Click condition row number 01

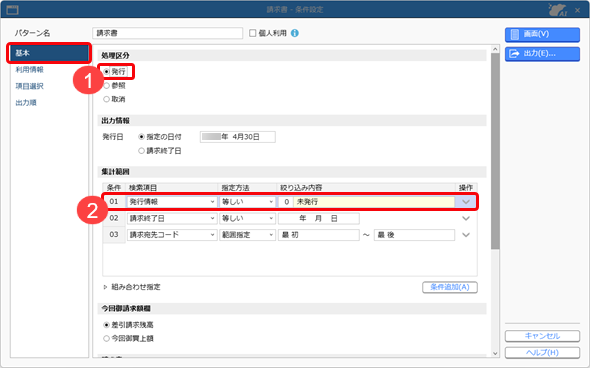[114, 202]
